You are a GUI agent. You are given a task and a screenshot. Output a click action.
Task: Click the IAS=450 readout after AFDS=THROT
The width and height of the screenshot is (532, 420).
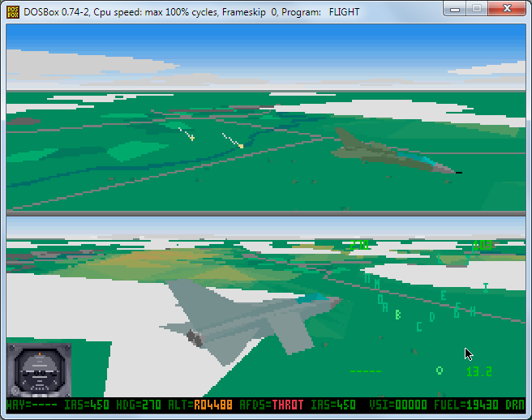tap(332, 405)
